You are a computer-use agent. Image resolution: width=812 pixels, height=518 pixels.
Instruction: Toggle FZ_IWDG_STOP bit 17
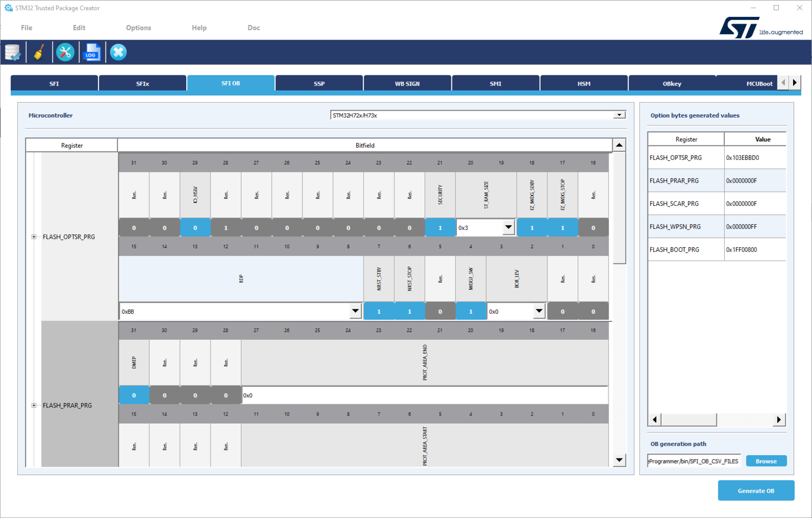click(x=562, y=228)
